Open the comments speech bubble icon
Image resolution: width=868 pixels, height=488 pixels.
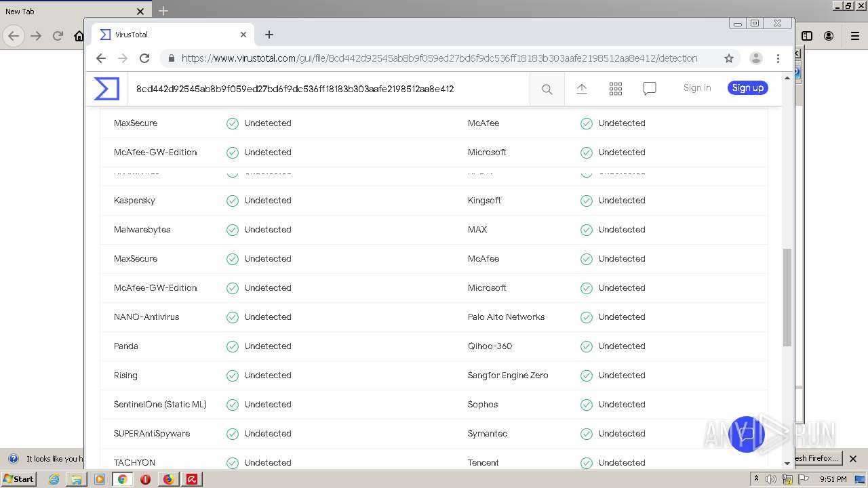click(x=650, y=89)
